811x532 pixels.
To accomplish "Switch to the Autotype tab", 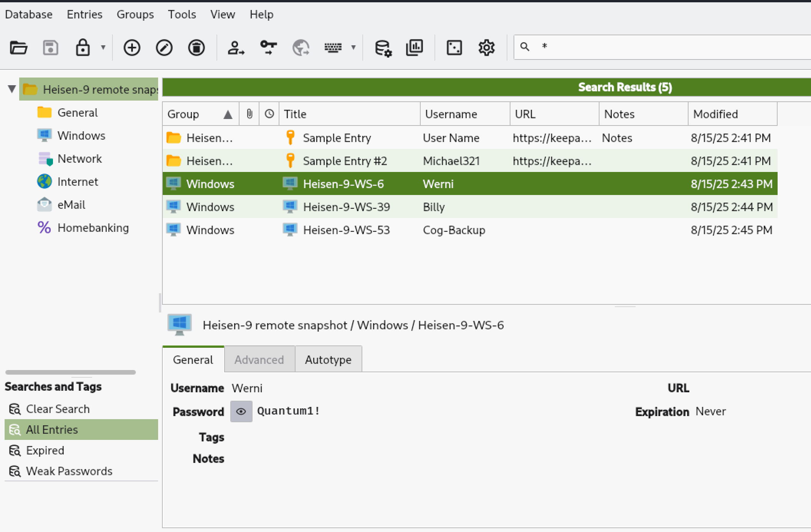I will point(328,360).
